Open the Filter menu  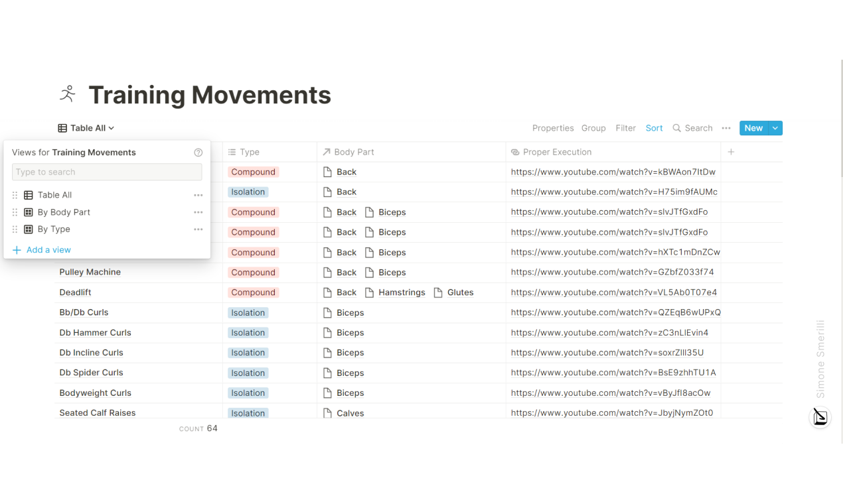pos(625,127)
